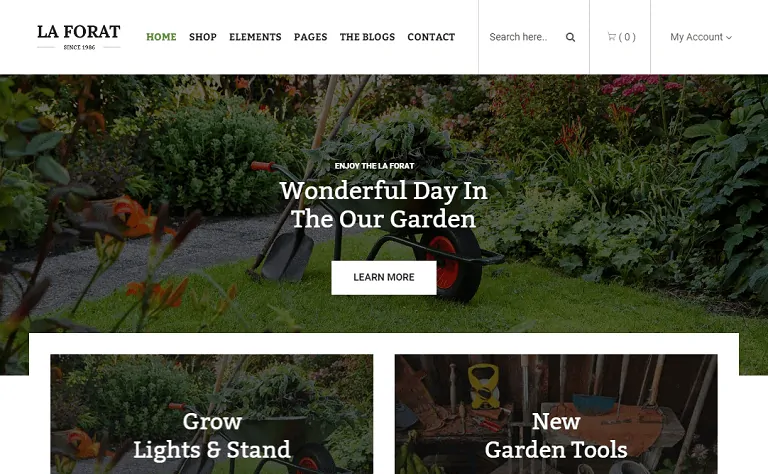Open the ELEMENTS menu
Viewport: 768px width, 474px height.
click(x=255, y=37)
